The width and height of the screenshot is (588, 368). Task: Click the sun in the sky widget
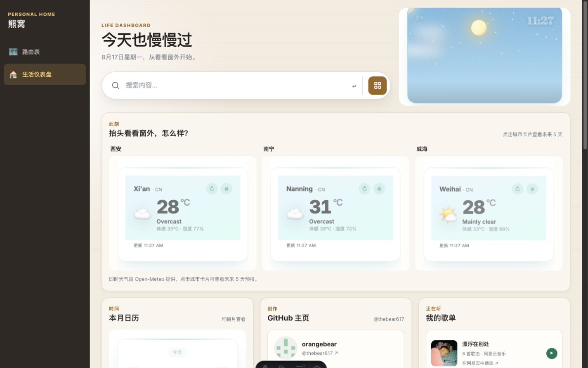479,28
